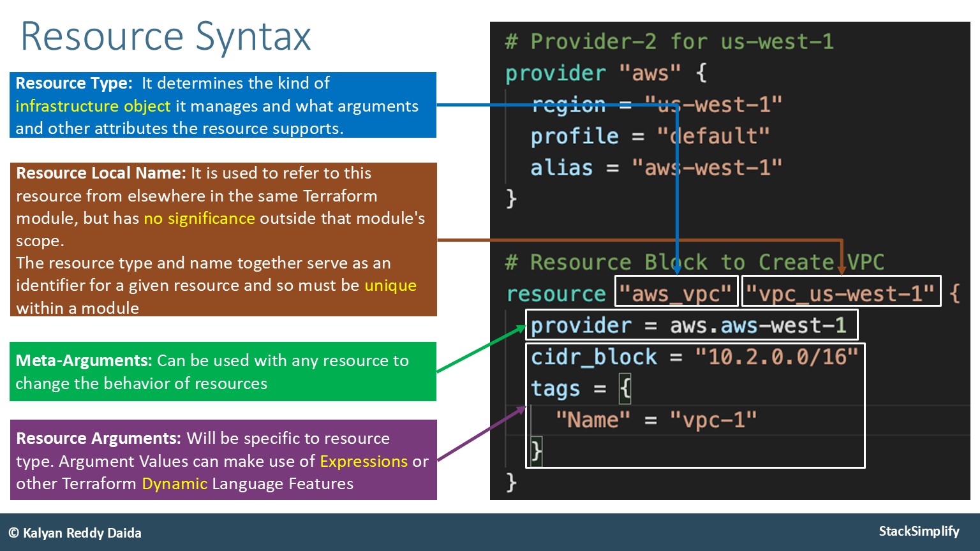980x551 pixels.
Task: Click the "Resource Syntax" slide title
Action: pos(166,36)
